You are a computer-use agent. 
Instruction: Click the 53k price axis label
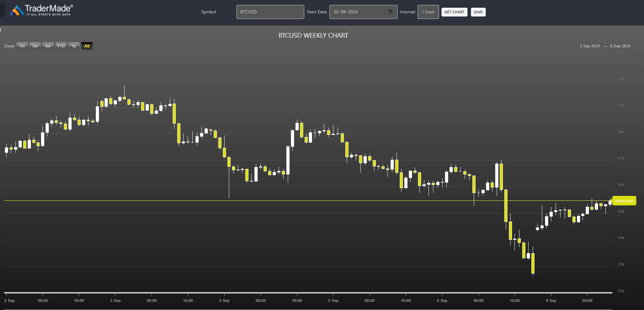point(621,265)
